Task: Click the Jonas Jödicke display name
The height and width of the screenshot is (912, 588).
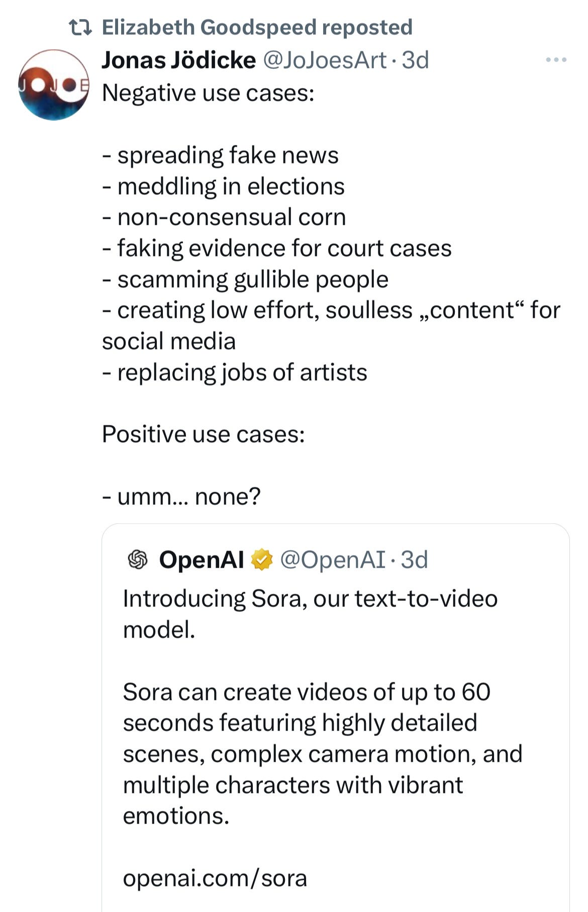Action: click(x=178, y=60)
